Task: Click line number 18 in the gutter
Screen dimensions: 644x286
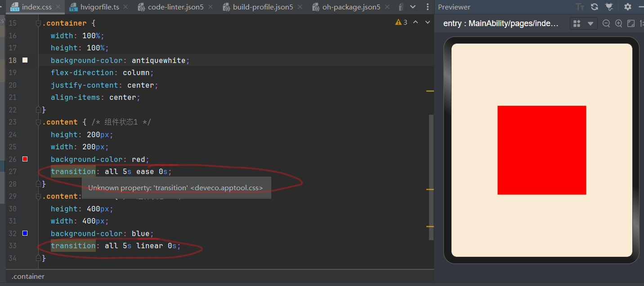Action: (13, 60)
